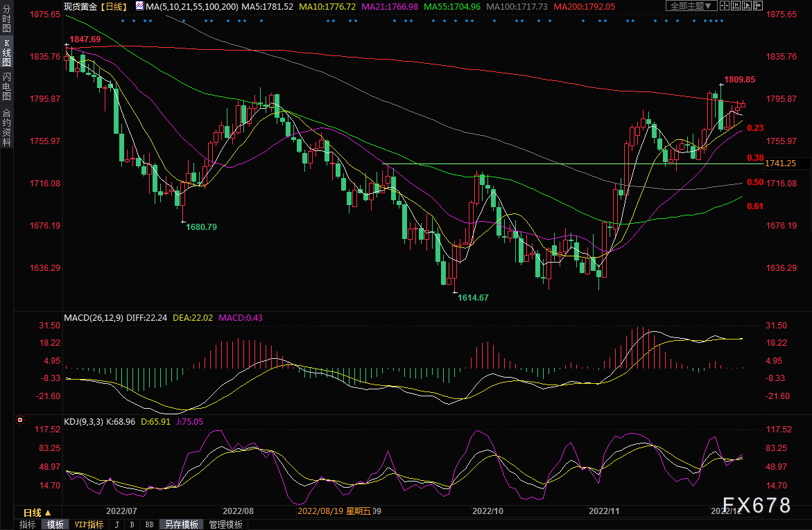The width and height of the screenshot is (812, 530).
Task: Click the 管理模板 button
Action: click(x=225, y=524)
